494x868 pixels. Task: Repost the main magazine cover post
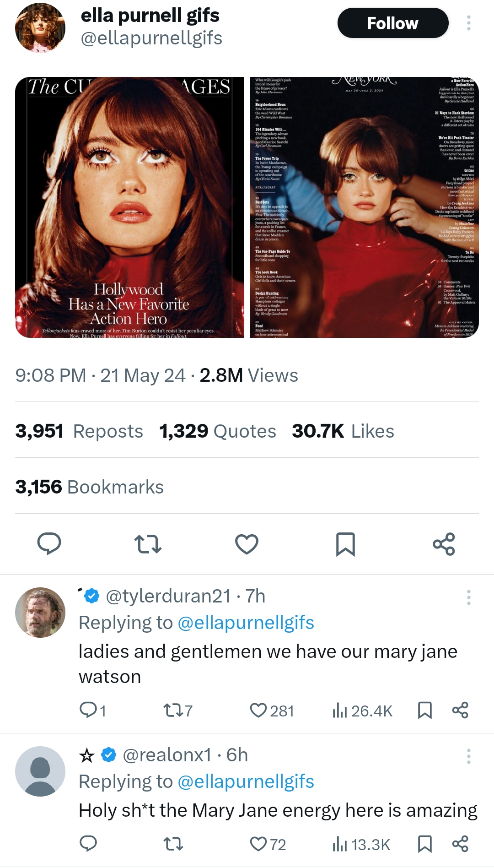coord(148,544)
